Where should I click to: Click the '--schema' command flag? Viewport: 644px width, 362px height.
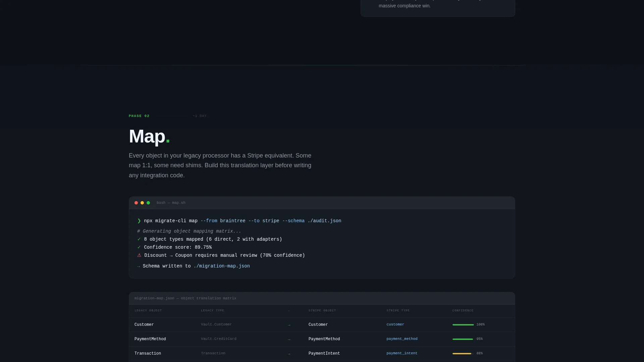pyautogui.click(x=293, y=221)
